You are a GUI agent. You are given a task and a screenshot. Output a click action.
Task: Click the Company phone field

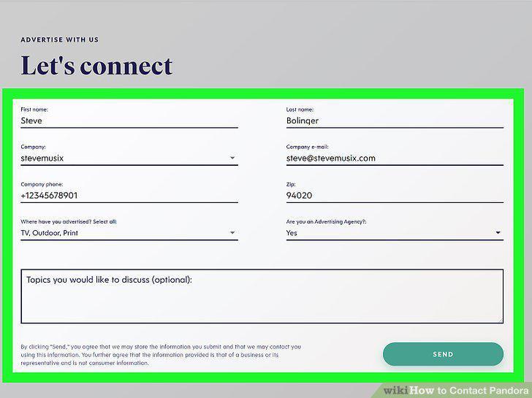[129, 196]
